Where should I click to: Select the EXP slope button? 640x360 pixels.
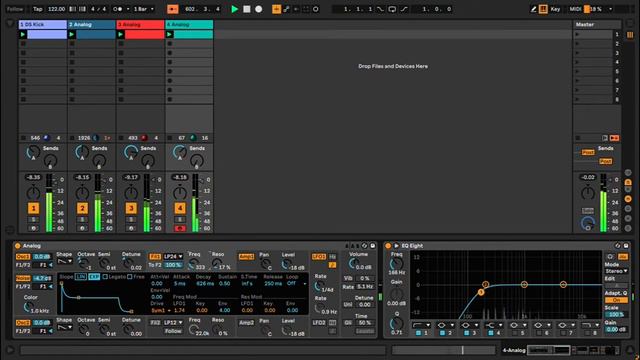point(94,277)
